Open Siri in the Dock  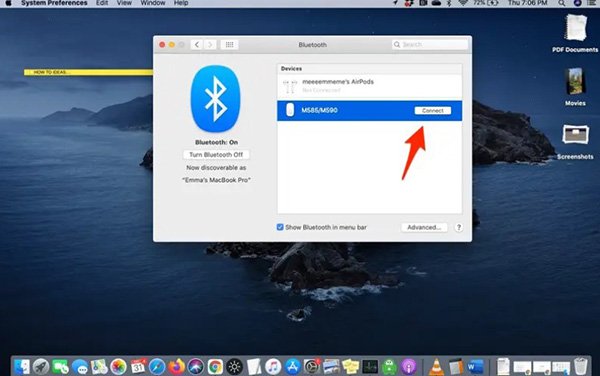point(196,367)
